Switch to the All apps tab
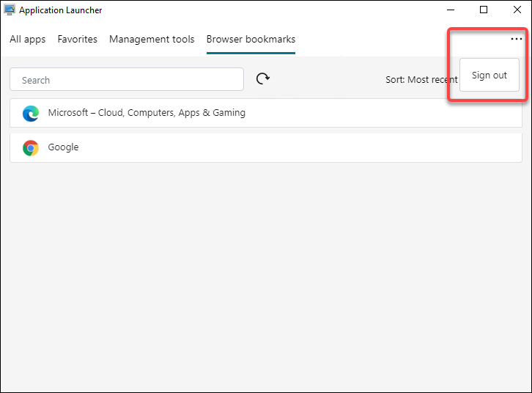Viewport: 532px width, 393px height. 28,40
